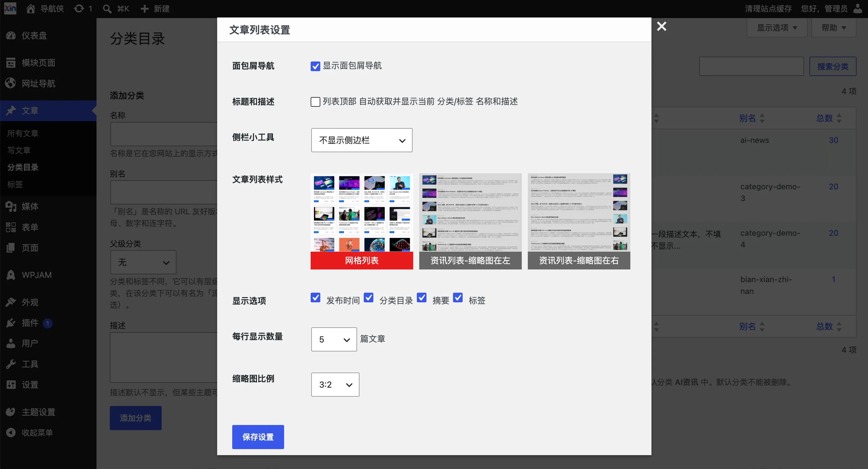Open the 缩略图比例 3:2 dropdown
Image resolution: width=868 pixels, height=469 pixels.
click(x=335, y=385)
